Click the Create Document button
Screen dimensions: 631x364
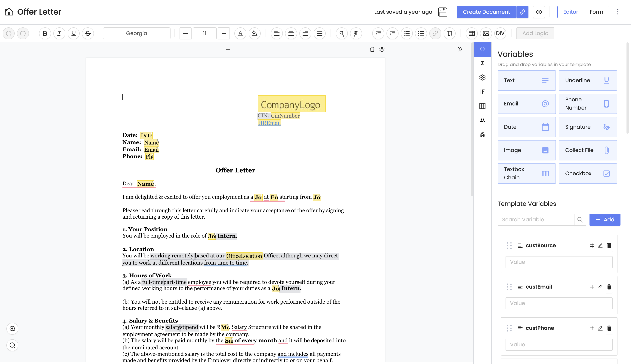coord(486,12)
